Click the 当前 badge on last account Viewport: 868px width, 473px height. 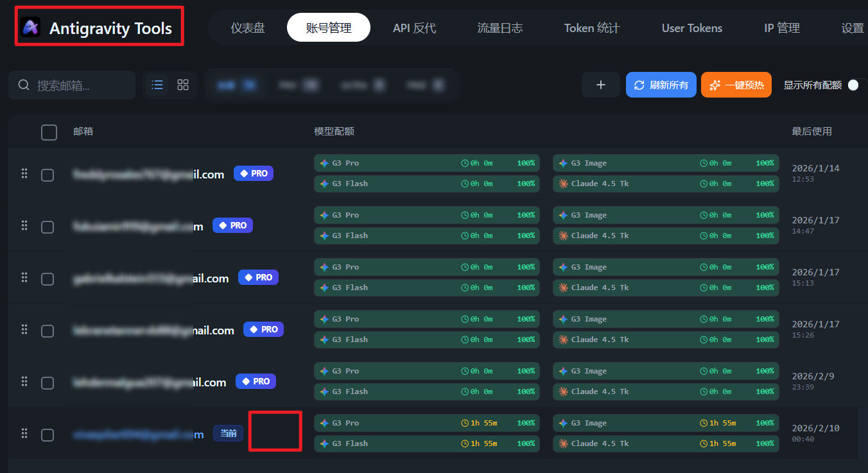228,433
